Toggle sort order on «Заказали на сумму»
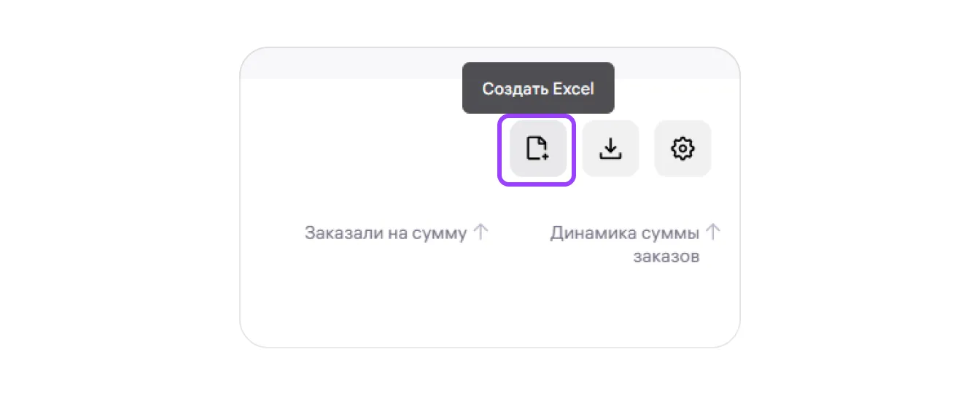The width and height of the screenshot is (980, 395). (x=480, y=233)
